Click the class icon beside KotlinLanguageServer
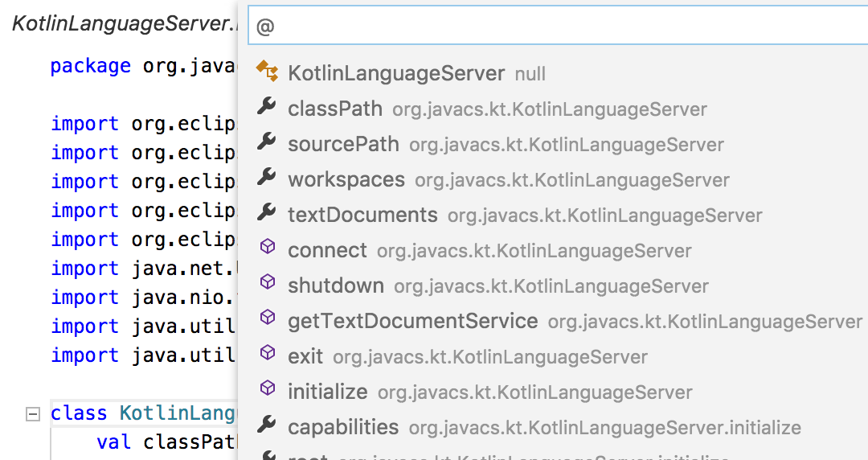Image resolution: width=868 pixels, height=460 pixels. (267, 71)
